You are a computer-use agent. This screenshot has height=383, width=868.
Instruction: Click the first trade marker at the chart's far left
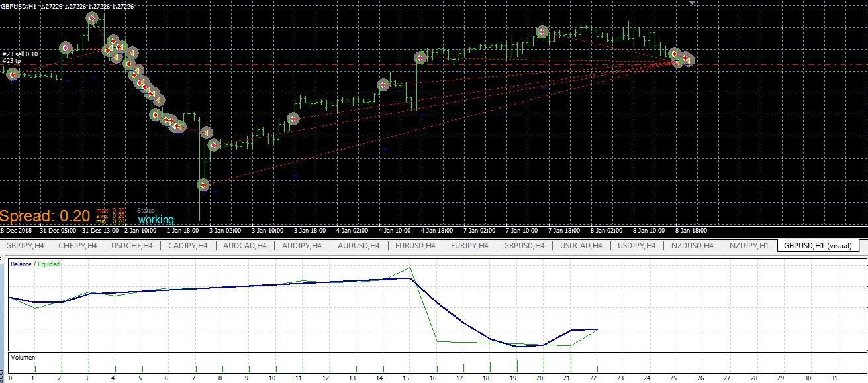[x=13, y=74]
